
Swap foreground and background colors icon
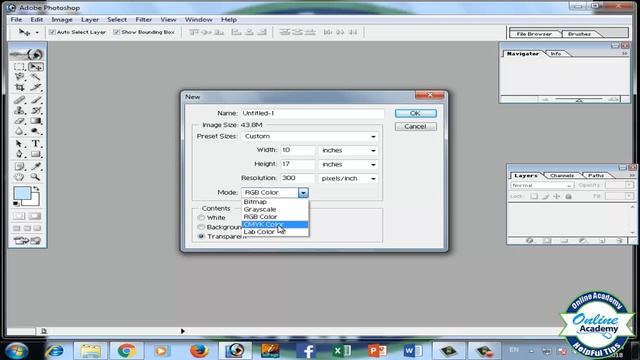coord(36,189)
